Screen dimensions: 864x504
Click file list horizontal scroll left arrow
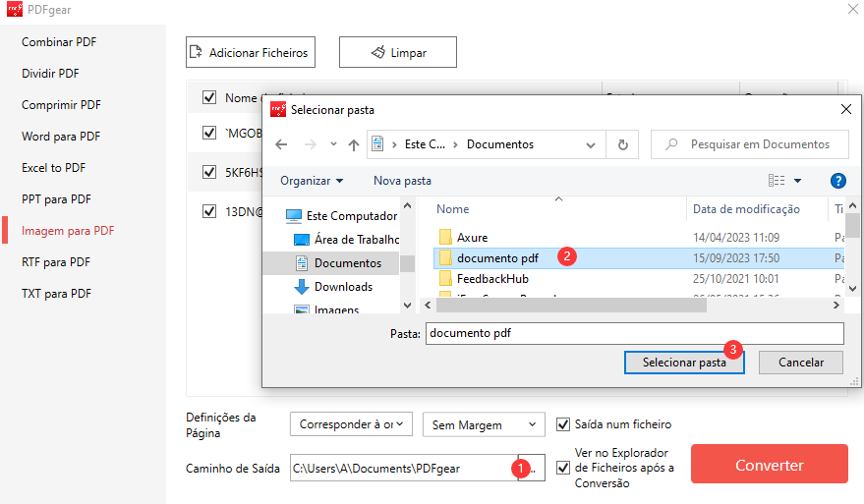428,306
